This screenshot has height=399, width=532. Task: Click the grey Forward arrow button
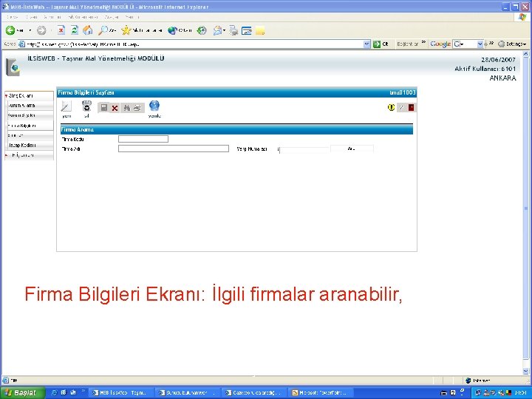click(41, 30)
